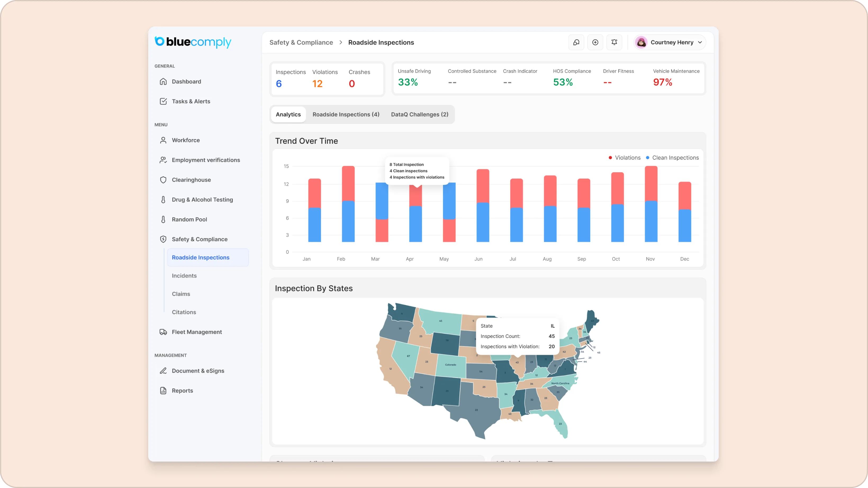Click the Crashes count 0
Screen dimensions: 868x488
tap(351, 84)
